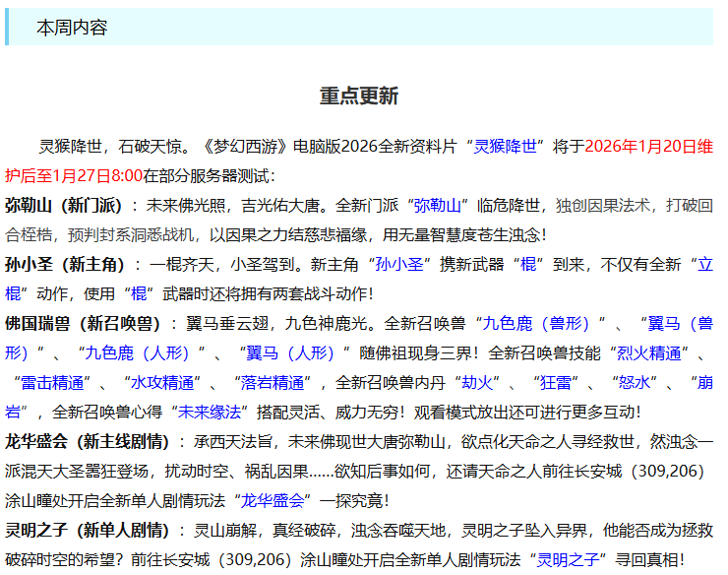Image resolution: width=728 pixels, height=575 pixels.
Task: Select the bold heading "孙小圣（新主角）"
Action: point(64,265)
